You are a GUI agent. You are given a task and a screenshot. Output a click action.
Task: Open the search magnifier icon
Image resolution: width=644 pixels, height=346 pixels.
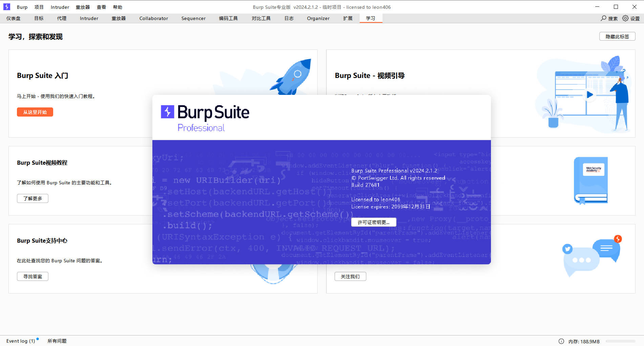(x=603, y=18)
